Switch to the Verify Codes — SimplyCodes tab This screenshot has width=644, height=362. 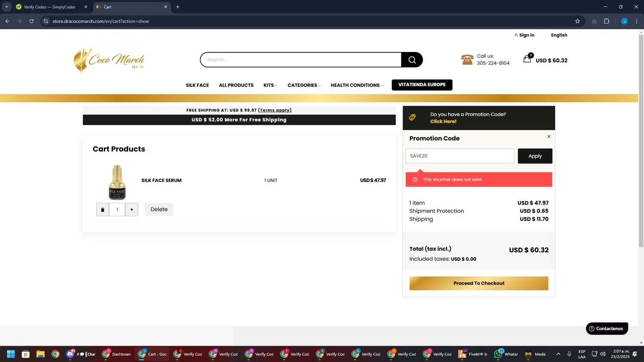[49, 7]
